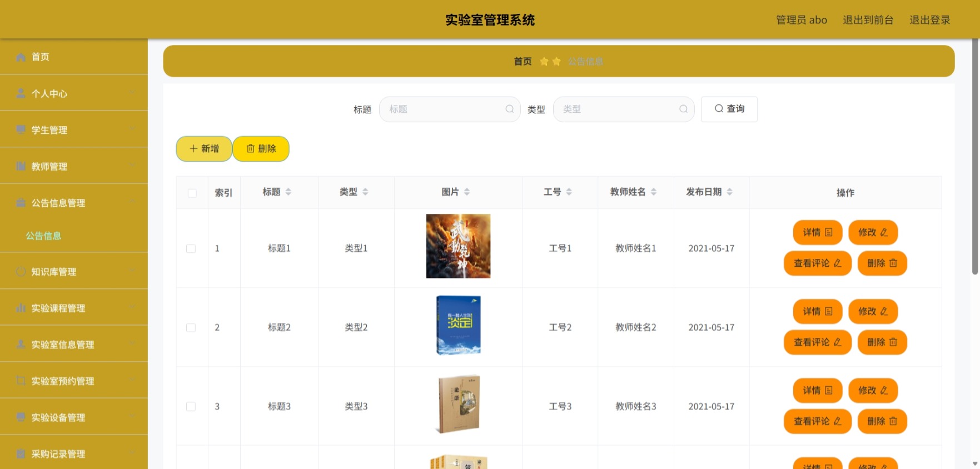Click the blue book thumbnail for 标题2
The height and width of the screenshot is (469, 980).
coord(459,325)
